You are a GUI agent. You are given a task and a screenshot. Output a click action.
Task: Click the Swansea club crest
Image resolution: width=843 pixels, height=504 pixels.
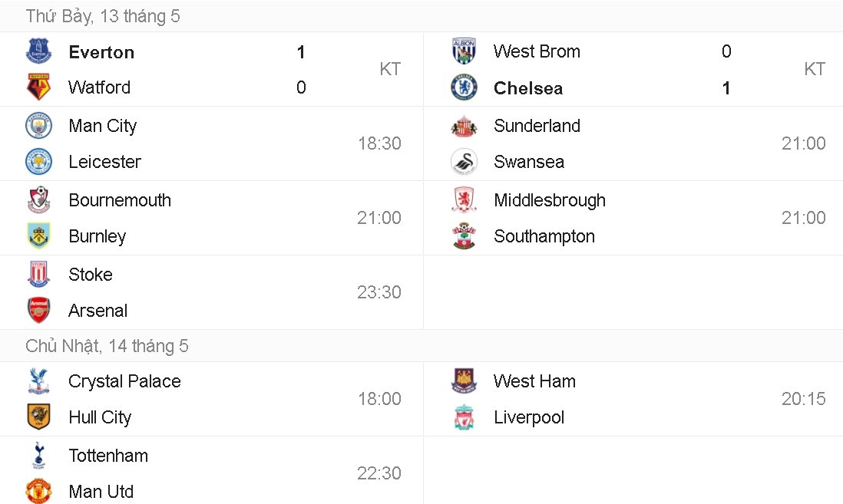[x=464, y=162]
